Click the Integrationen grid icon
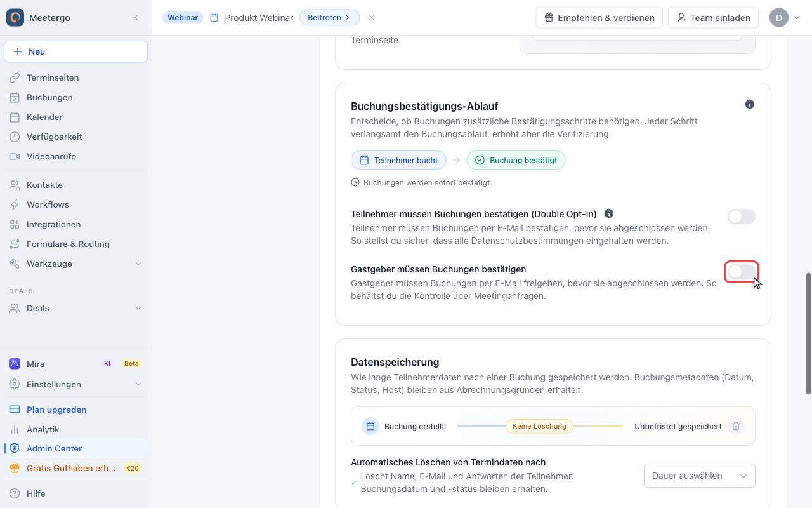This screenshot has width=812, height=508. tap(15, 224)
